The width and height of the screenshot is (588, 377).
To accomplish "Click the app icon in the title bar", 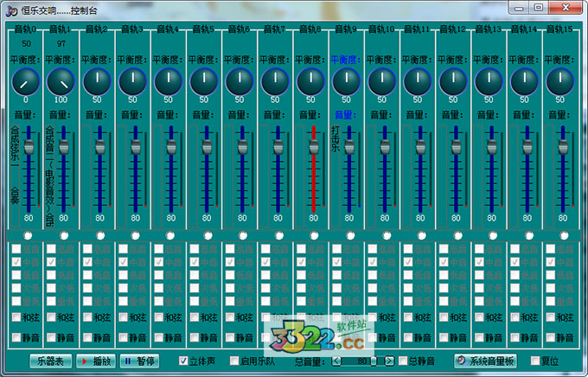I will (11, 10).
